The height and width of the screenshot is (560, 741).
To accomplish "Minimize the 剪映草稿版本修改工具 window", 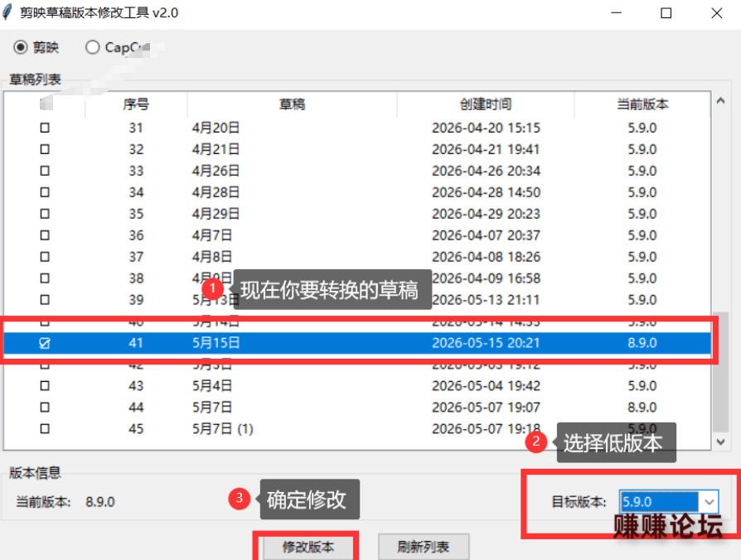I will pyautogui.click(x=616, y=12).
